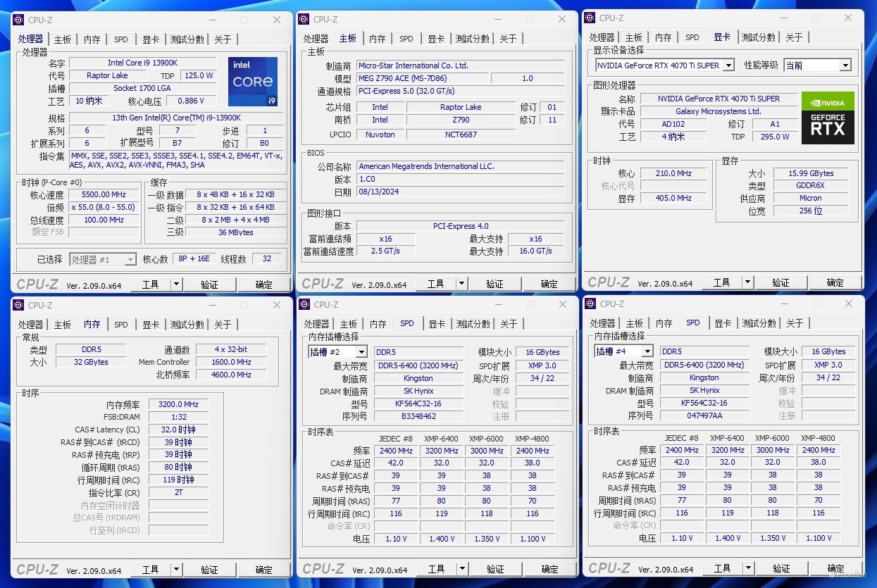The image size is (877, 588).
Task: Click serial number 047497AA in the slot #4 window
Action: (x=704, y=415)
